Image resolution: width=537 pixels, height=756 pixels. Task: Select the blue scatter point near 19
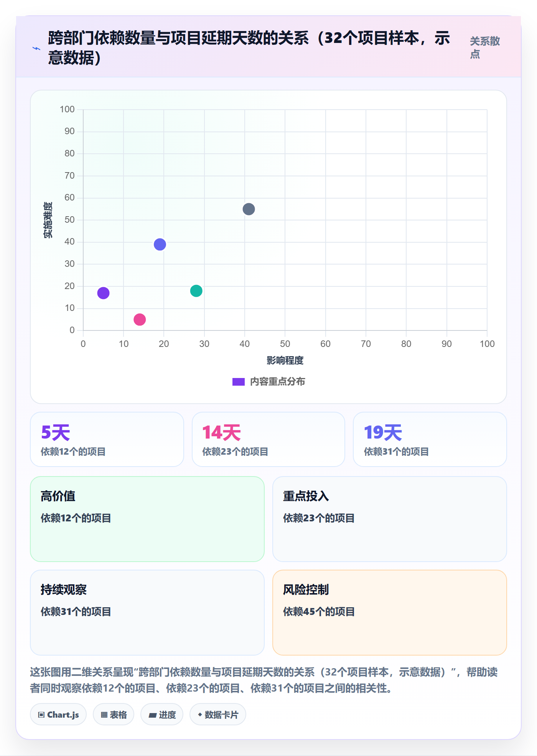tap(160, 244)
